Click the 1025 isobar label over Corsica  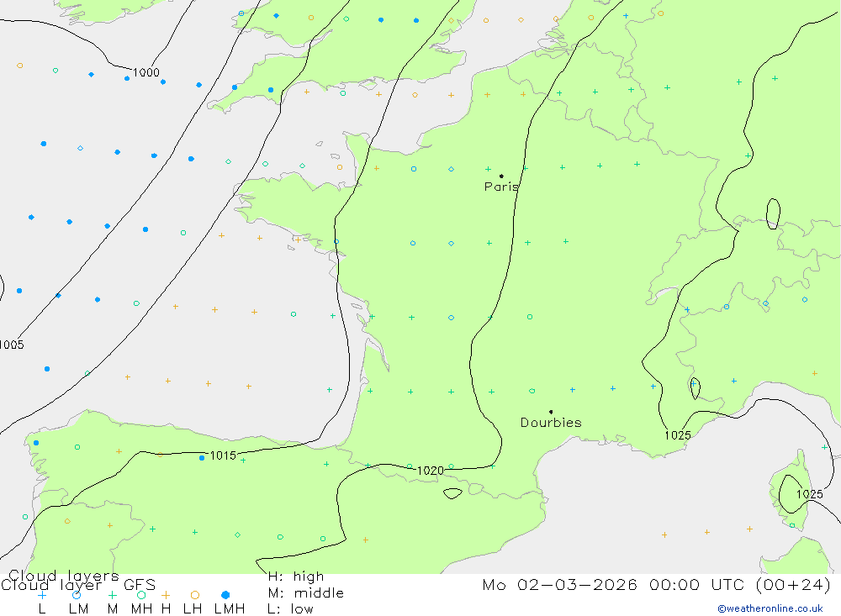[809, 494]
